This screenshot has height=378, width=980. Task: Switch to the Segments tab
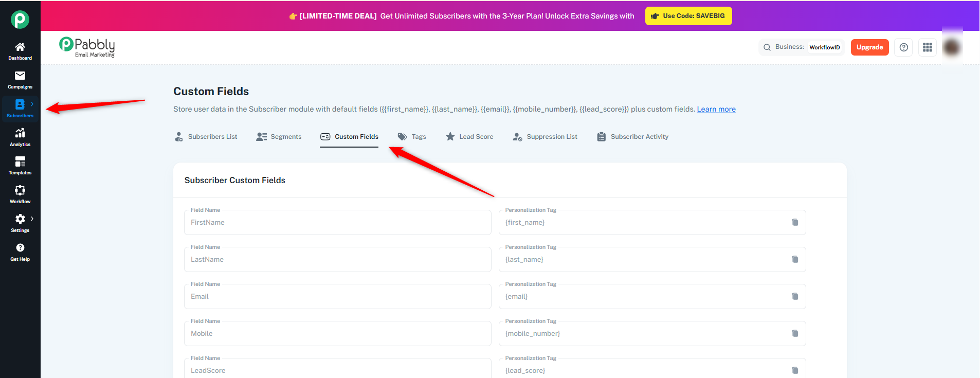pyautogui.click(x=279, y=137)
